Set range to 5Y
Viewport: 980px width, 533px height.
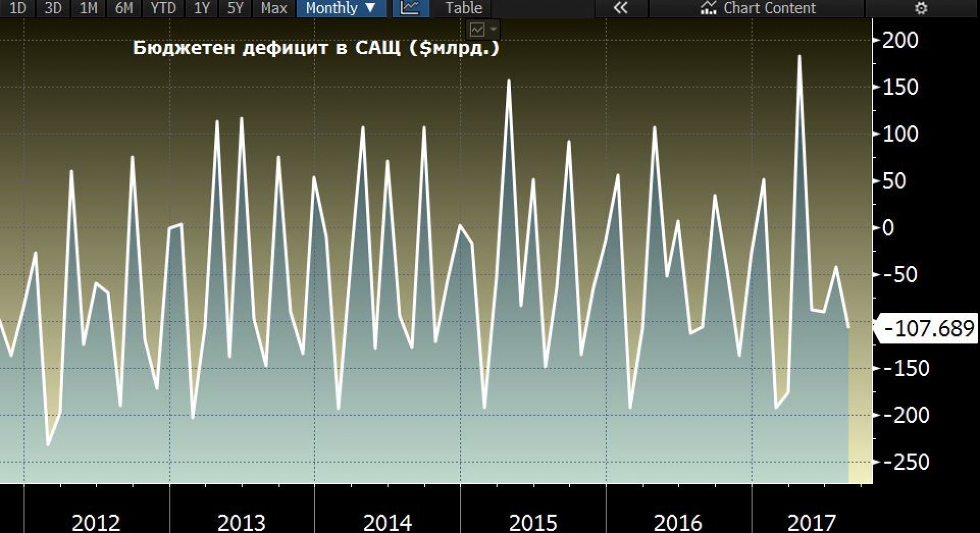coord(236,8)
